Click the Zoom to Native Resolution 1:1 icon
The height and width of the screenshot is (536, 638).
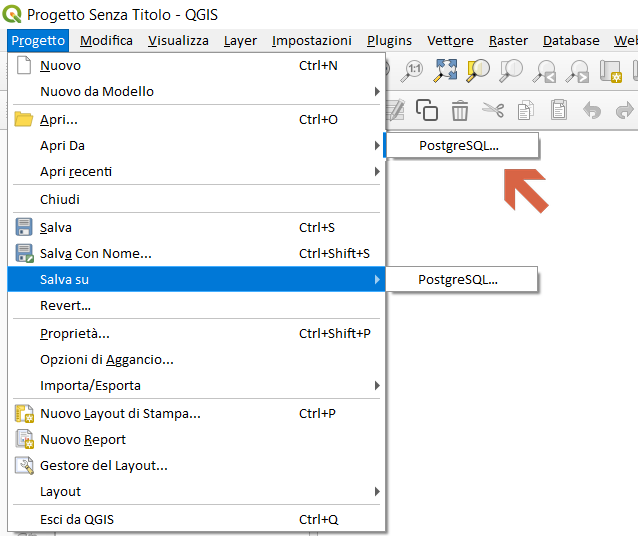coord(412,70)
